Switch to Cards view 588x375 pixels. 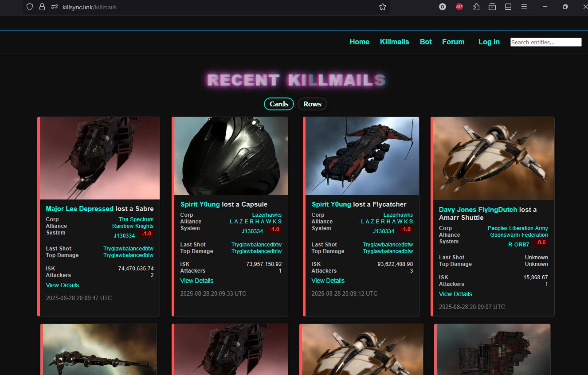tap(279, 104)
